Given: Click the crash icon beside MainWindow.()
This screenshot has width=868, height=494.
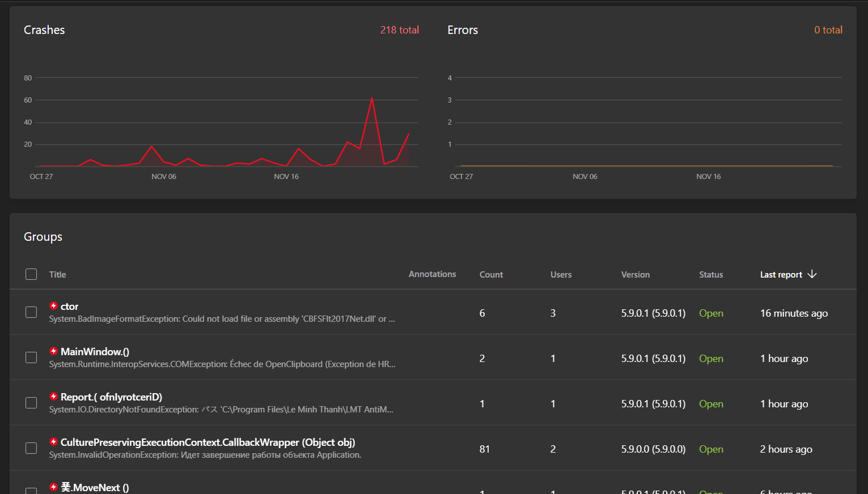Looking at the screenshot, I should point(53,351).
